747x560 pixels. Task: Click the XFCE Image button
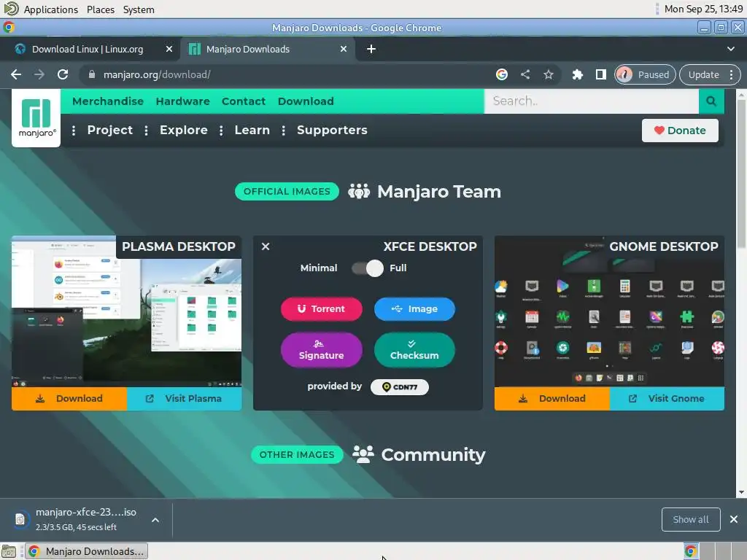point(414,309)
